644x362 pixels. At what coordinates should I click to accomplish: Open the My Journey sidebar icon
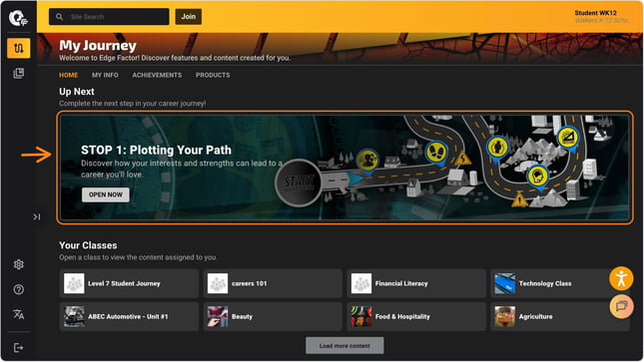tap(19, 48)
